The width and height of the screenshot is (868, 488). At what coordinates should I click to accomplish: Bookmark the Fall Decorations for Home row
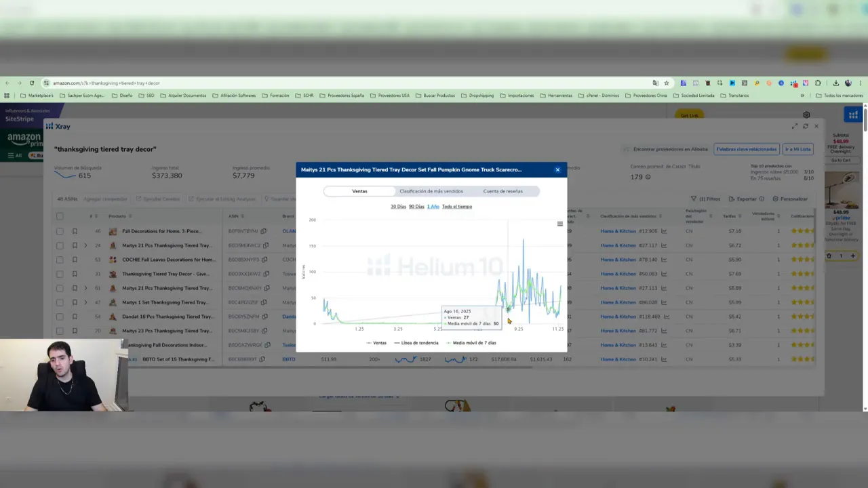coord(75,231)
